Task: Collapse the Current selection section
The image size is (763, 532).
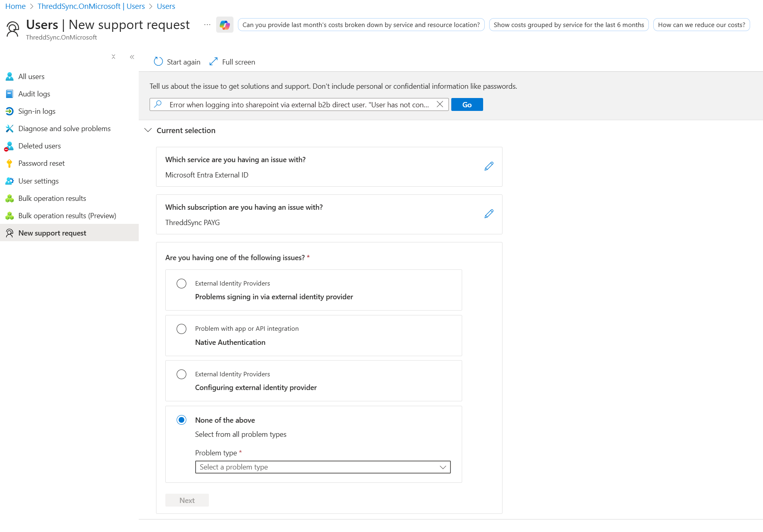Action: pos(148,130)
